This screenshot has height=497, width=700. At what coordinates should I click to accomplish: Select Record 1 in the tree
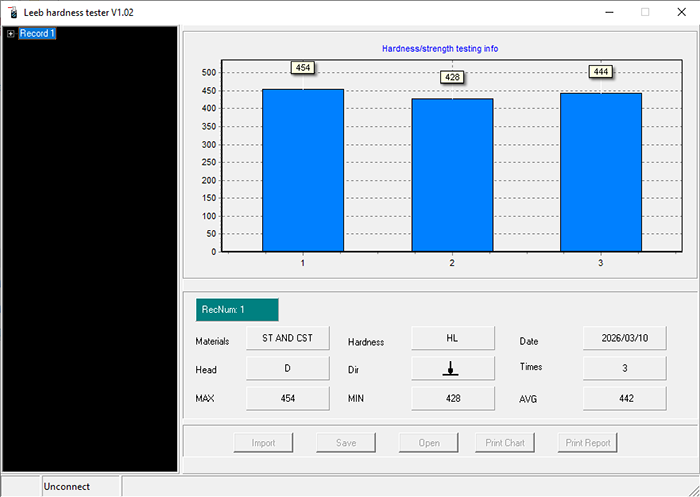click(x=37, y=34)
